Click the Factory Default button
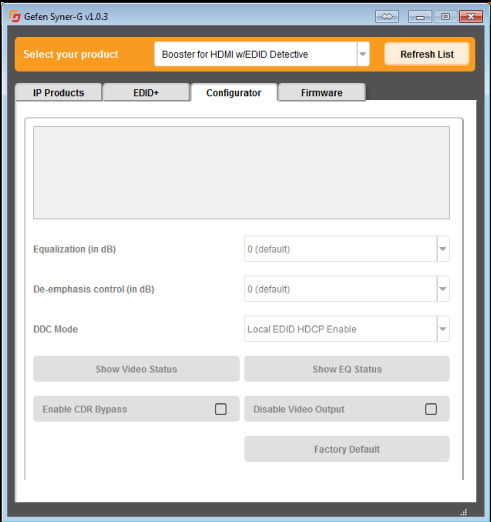This screenshot has height=522, width=491. click(x=347, y=449)
